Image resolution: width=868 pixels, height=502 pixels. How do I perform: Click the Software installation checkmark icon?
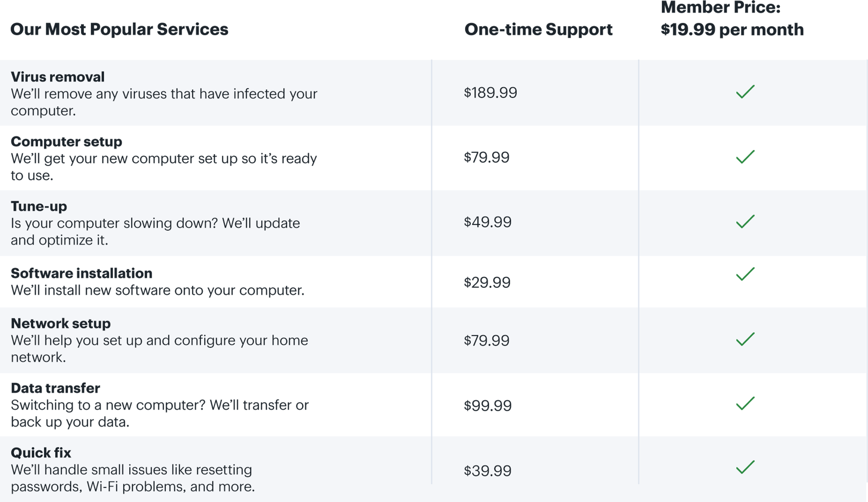pyautogui.click(x=745, y=274)
